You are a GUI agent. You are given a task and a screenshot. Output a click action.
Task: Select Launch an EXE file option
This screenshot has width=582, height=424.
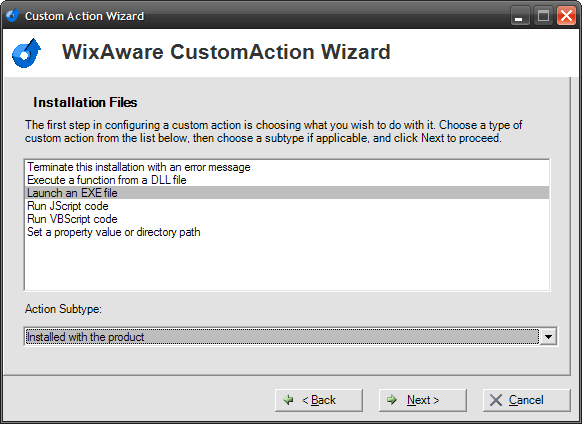click(x=287, y=193)
